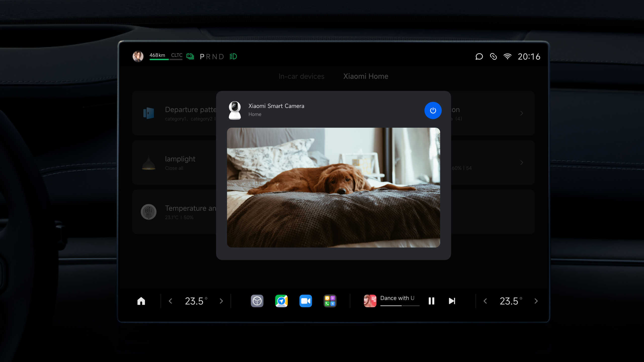
Task: Open messages via chat bubble icon
Action: pos(479,57)
